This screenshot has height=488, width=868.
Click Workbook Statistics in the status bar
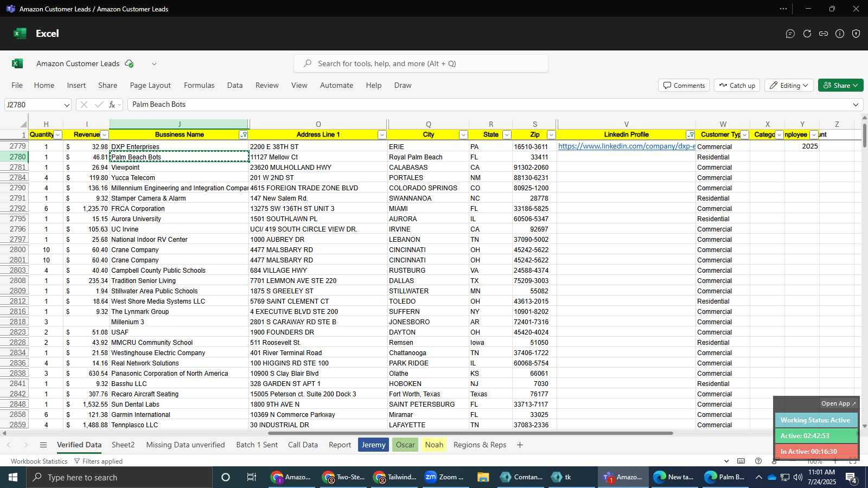point(39,461)
